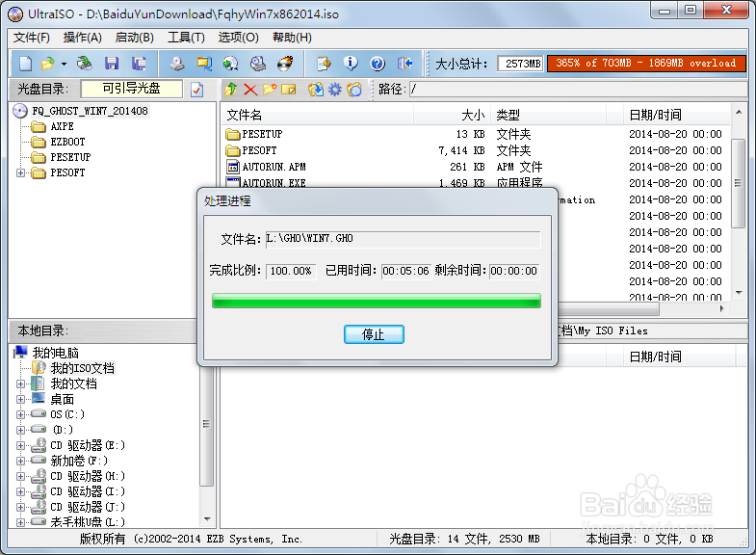The image size is (756, 555).
Task: Click the Up one folder icon
Action: (x=231, y=90)
